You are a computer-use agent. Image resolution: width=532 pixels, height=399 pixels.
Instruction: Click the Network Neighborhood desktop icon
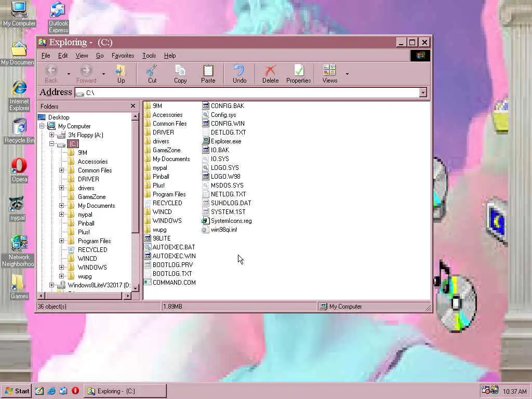18,250
